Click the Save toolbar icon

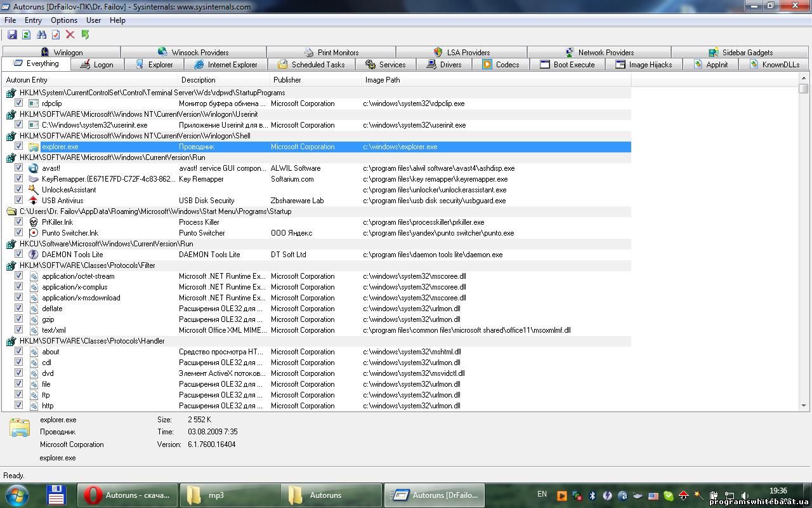point(12,35)
